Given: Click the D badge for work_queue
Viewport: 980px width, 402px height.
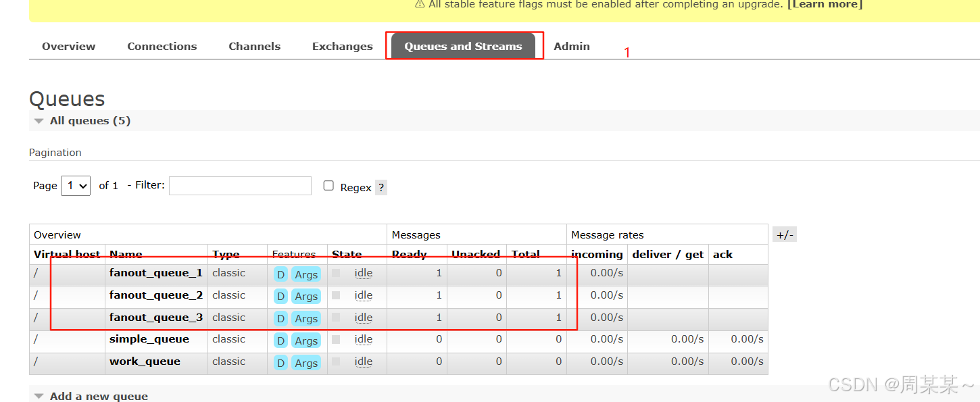Looking at the screenshot, I should [280, 363].
